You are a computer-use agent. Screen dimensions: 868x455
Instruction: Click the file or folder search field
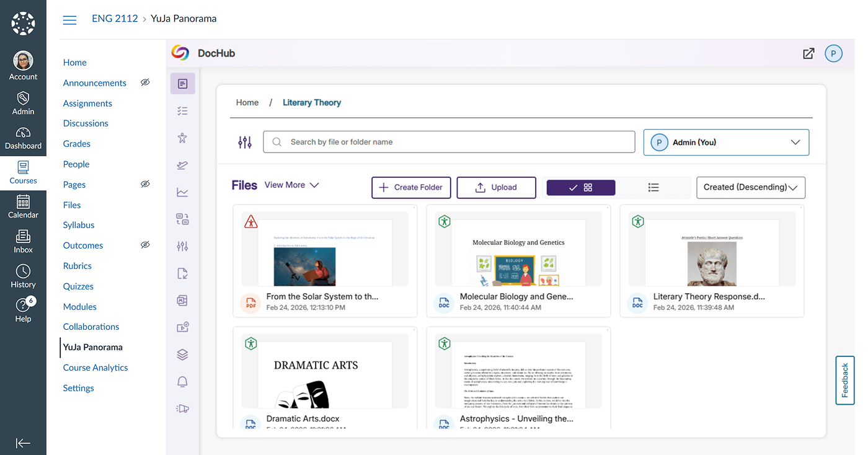[449, 142]
